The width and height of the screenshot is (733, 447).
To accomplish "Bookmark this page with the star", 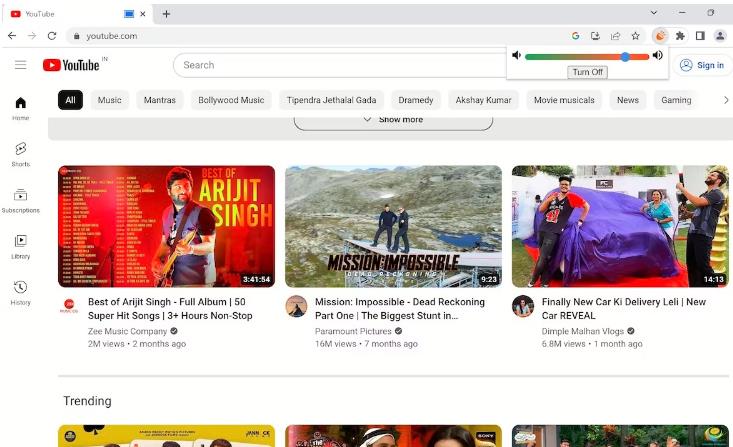I will tap(635, 36).
